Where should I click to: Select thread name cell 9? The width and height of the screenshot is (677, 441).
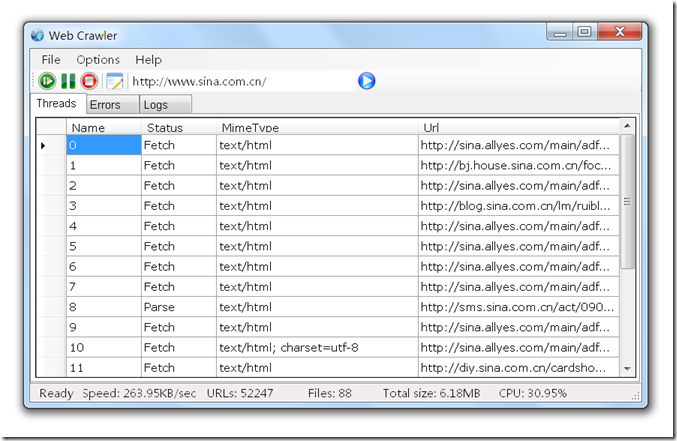[x=104, y=327]
